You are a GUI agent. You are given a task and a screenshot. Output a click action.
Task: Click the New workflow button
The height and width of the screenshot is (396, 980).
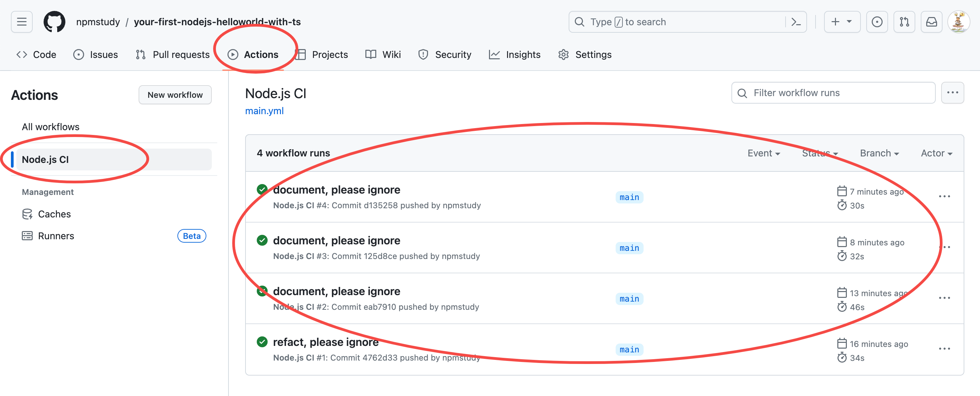(x=175, y=95)
